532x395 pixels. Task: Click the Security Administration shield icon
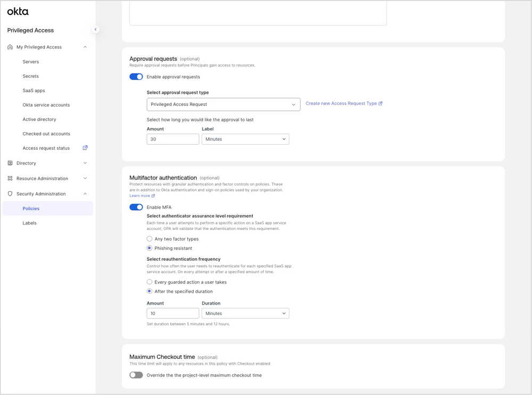pyautogui.click(x=9, y=194)
